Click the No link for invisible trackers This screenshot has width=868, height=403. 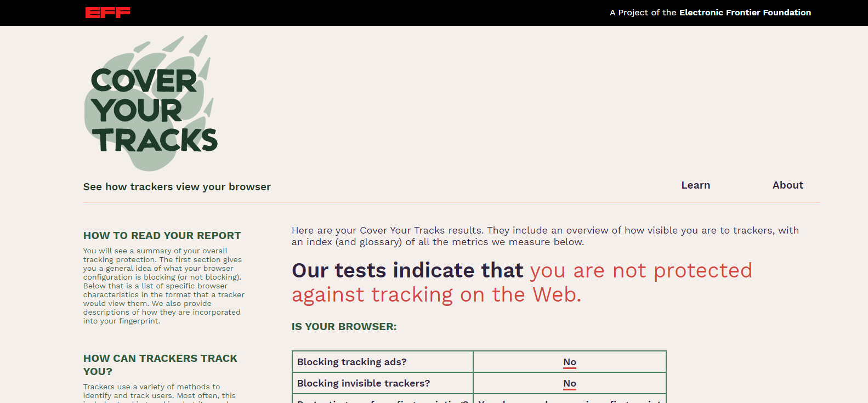click(x=570, y=383)
